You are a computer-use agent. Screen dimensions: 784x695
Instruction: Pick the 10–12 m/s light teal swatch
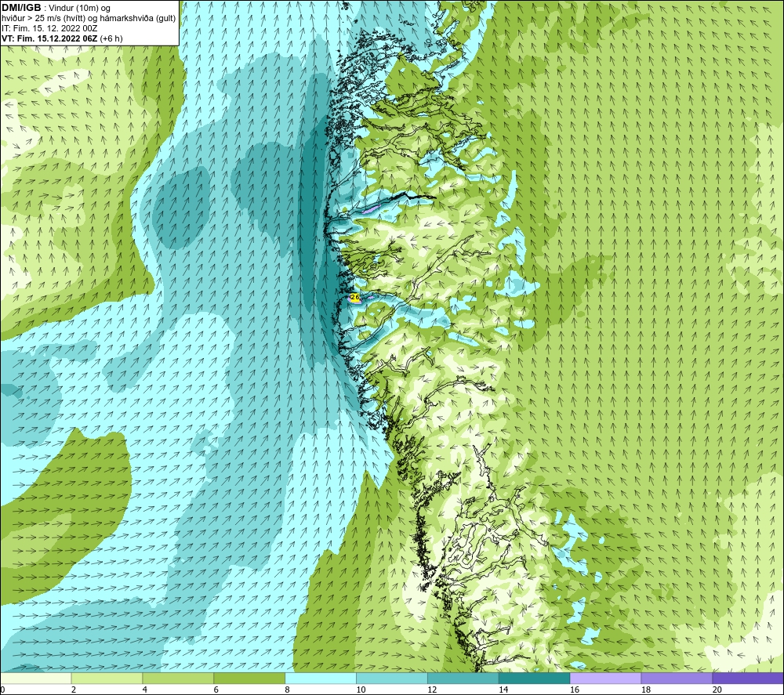click(x=392, y=678)
